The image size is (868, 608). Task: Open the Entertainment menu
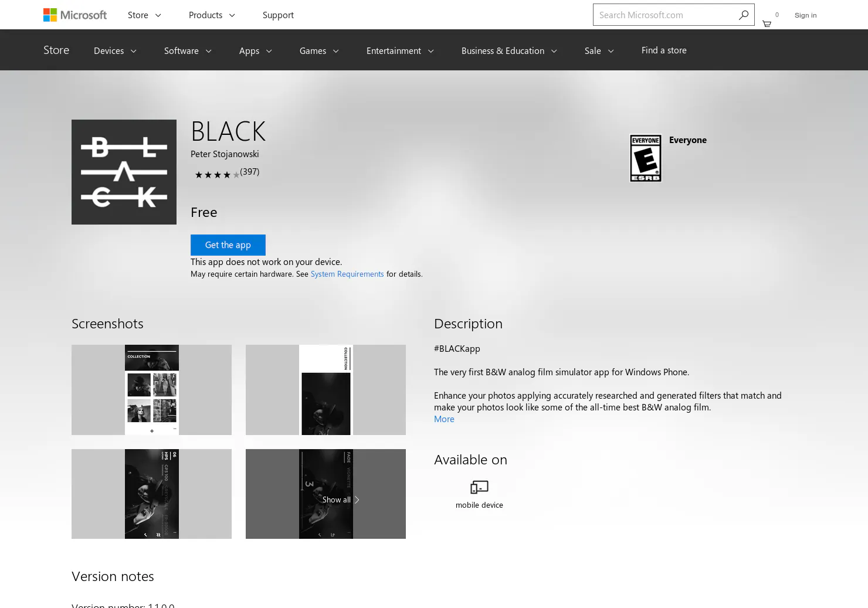(x=400, y=50)
